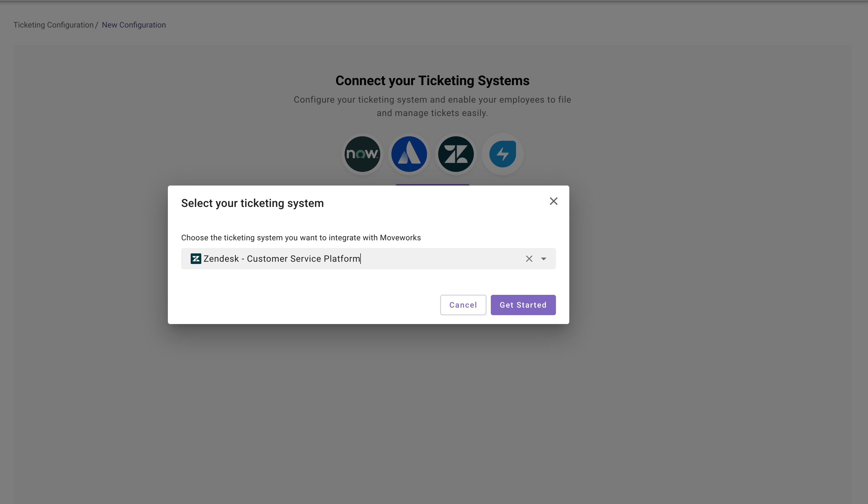
Task: Click the ServiceNow 'now' logo icon
Action: pyautogui.click(x=362, y=154)
